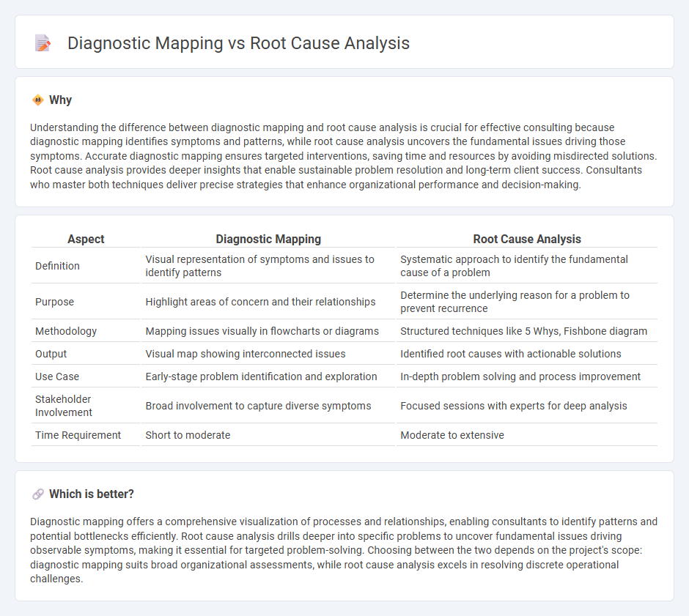Click cell 'Highlight areas of concern and their relationships'
Screen dimensions: 689x616
(x=268, y=302)
